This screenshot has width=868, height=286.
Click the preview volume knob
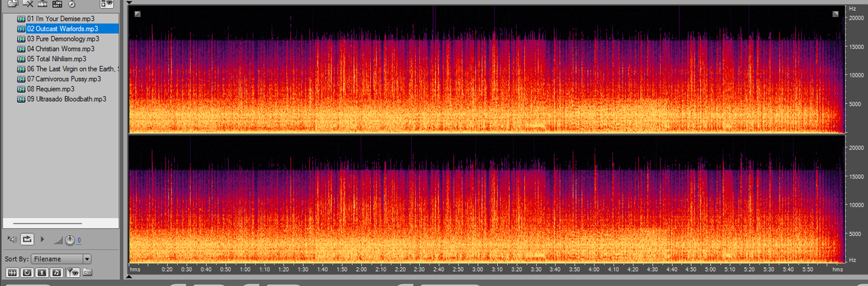70,240
